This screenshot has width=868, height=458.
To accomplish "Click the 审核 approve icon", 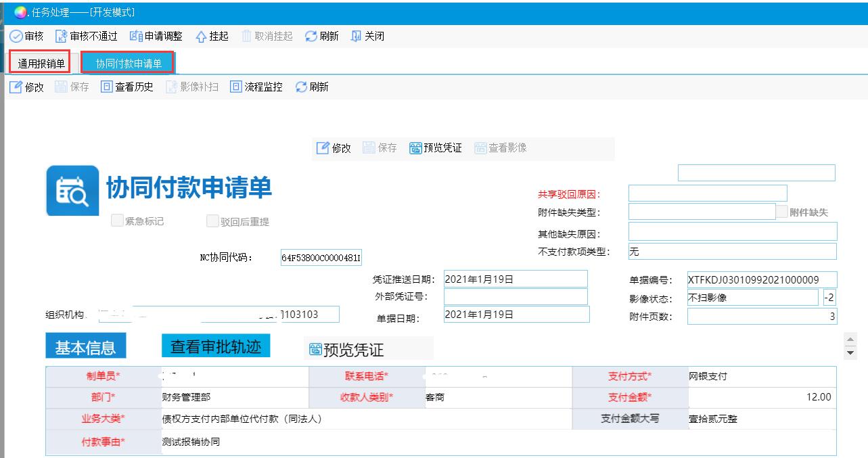I will (x=16, y=37).
